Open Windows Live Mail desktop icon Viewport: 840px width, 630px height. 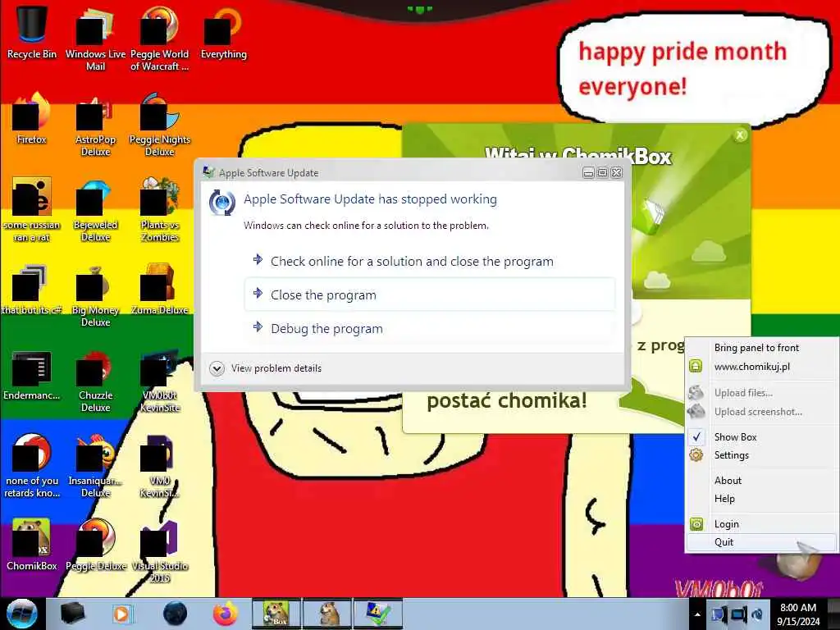point(95,39)
